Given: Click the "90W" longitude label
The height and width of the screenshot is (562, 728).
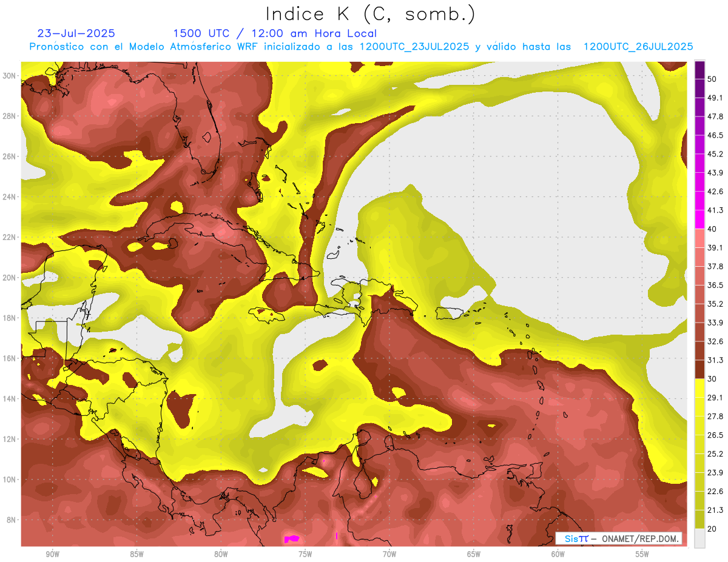Looking at the screenshot, I should (x=52, y=554).
